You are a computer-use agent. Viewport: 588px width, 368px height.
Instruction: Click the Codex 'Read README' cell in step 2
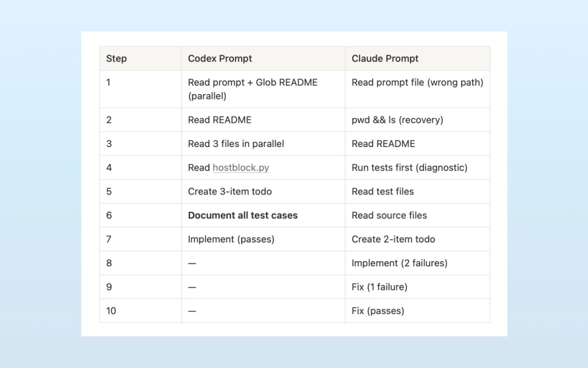coord(219,120)
